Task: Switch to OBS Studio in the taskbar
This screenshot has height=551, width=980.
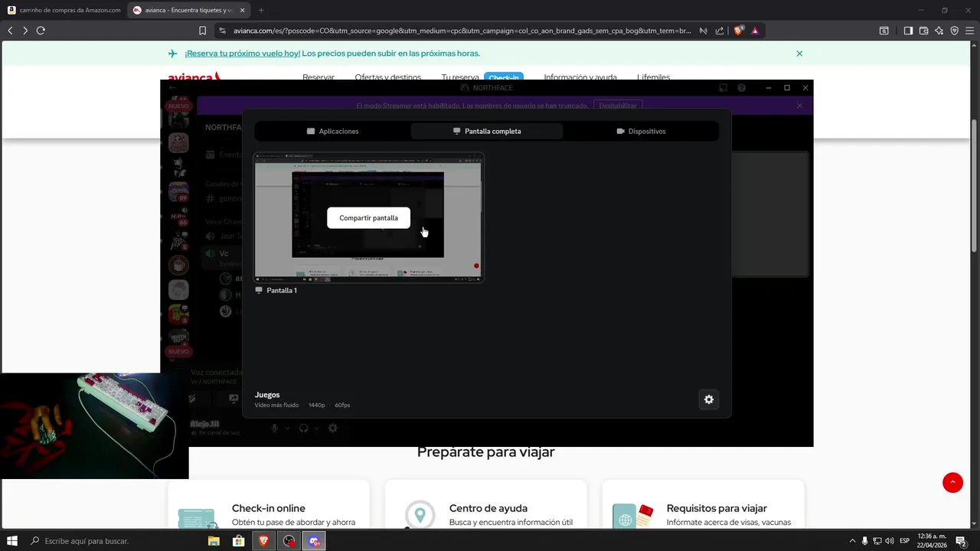Action: [289, 541]
